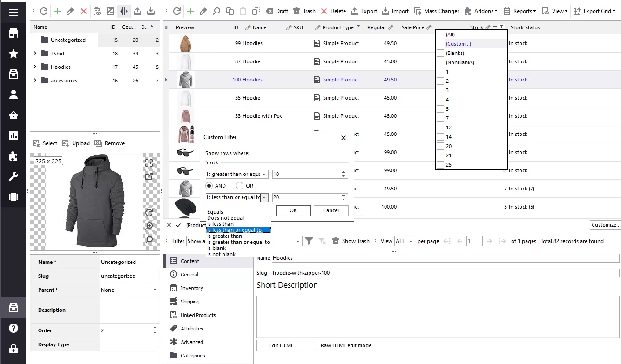This screenshot has width=621, height=364.
Task: Add a new product with the plus icon
Action: (189, 10)
